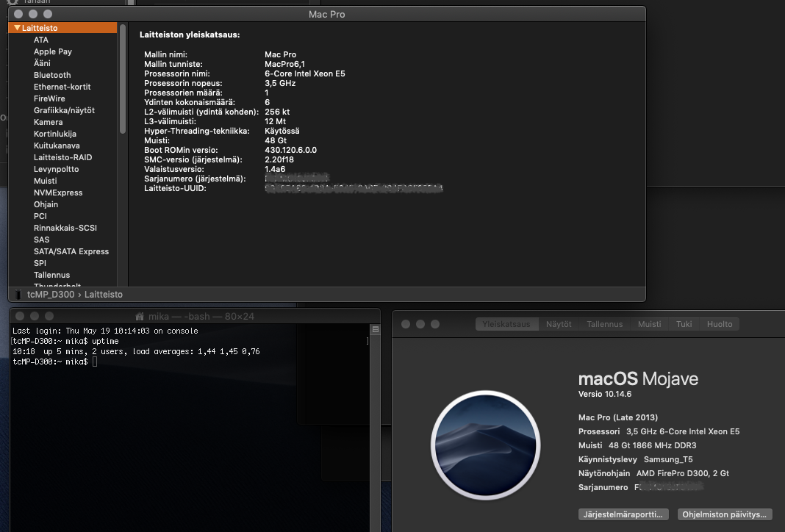The width and height of the screenshot is (785, 532).
Task: Close the Mac Pro System Information window
Action: coord(18,14)
